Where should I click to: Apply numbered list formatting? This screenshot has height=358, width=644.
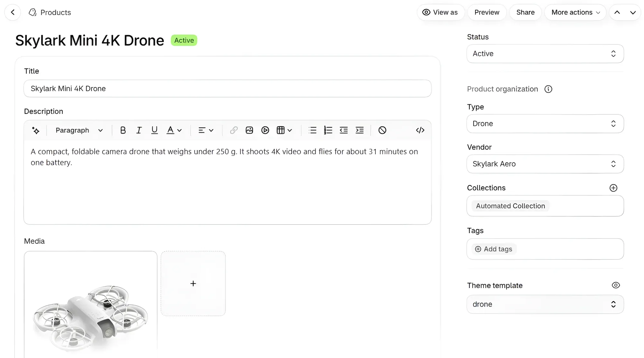pyautogui.click(x=328, y=130)
